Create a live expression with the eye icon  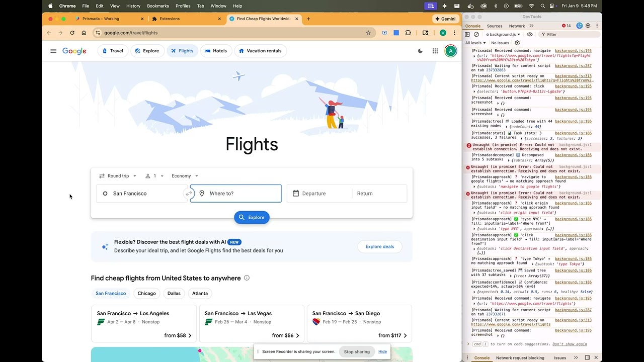coord(530,34)
